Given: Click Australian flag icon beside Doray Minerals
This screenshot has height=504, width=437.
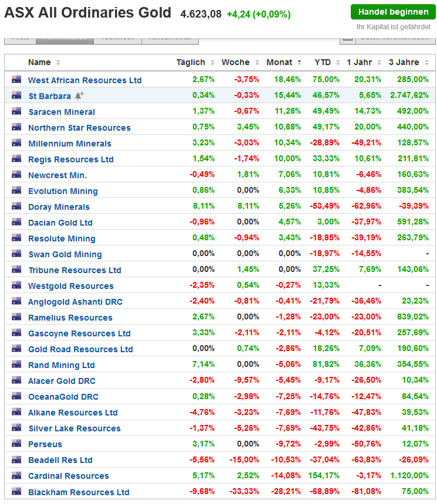Looking at the screenshot, I should pos(16,206).
